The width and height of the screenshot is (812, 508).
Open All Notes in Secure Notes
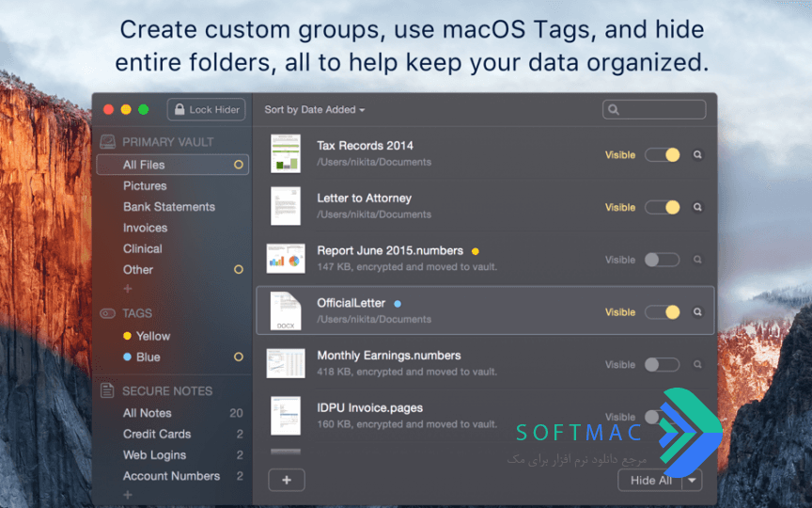[x=147, y=413]
